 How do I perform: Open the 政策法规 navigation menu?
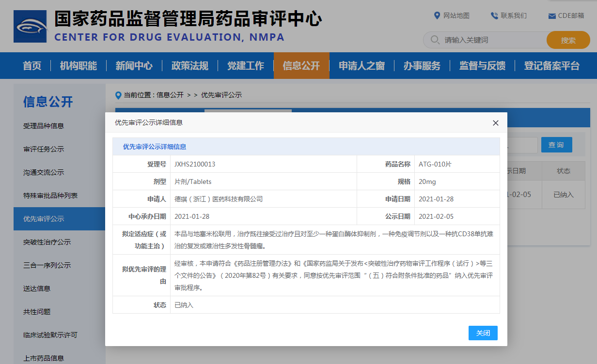(189, 66)
